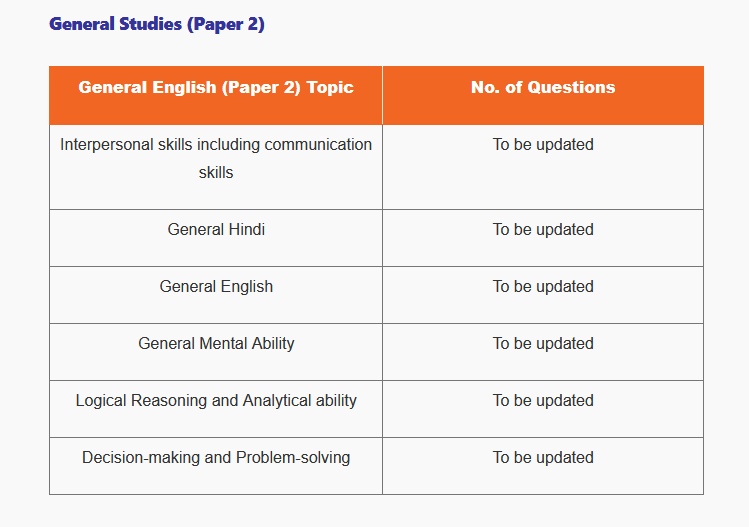Select the Interpersonal skills including communication skills cell
This screenshot has height=527, width=749.
[x=216, y=158]
